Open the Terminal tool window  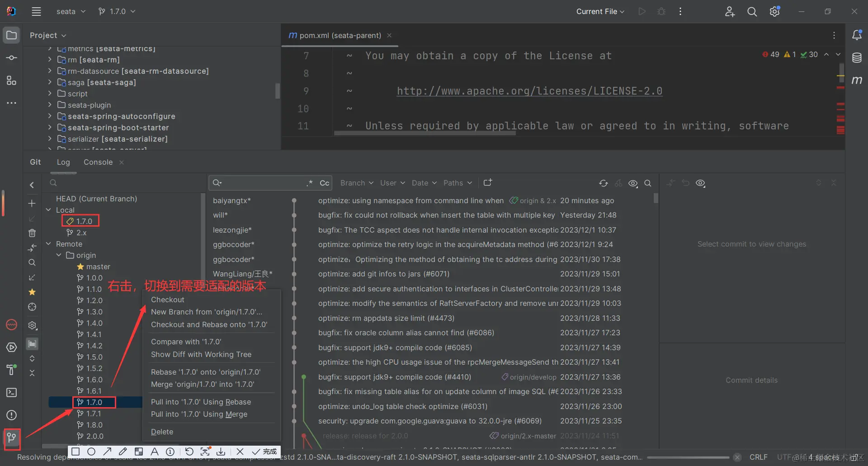(x=12, y=393)
